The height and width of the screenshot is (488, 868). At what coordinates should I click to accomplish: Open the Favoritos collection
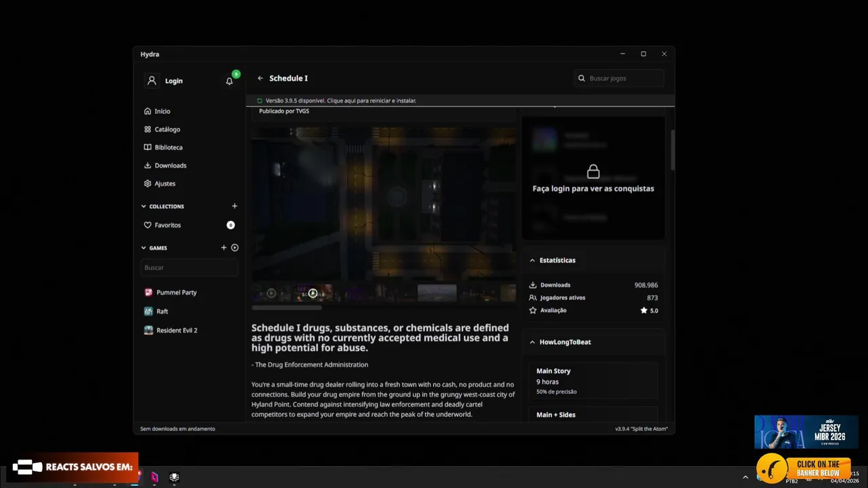point(189,225)
